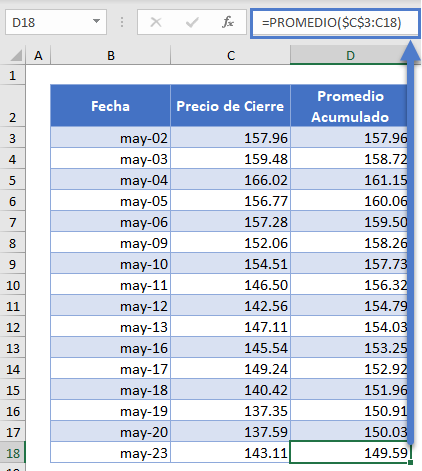Click the cumulative average cell 161.15
422x471 pixels.
click(349, 180)
